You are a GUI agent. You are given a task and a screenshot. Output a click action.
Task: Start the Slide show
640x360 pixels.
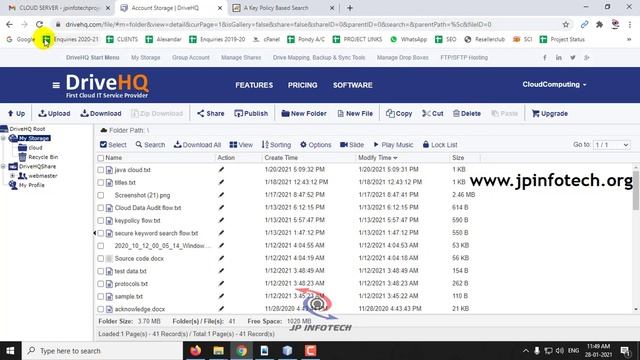[352, 144]
